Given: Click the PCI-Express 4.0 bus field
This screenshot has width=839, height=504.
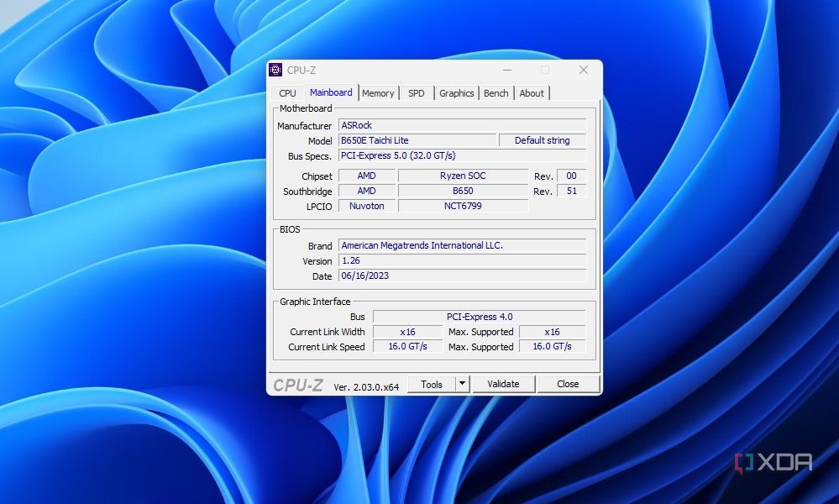Looking at the screenshot, I should [480, 317].
